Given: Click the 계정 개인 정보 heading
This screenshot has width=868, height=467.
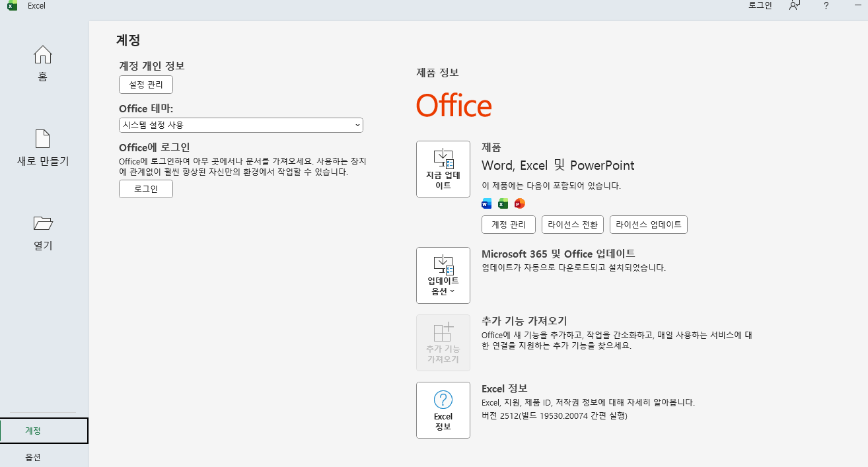Looking at the screenshot, I should pos(152,66).
